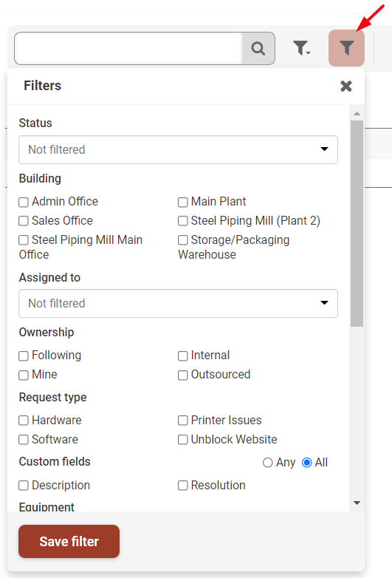The width and height of the screenshot is (392, 578).
Task: Tick the Printer Issues request type
Action: click(182, 421)
